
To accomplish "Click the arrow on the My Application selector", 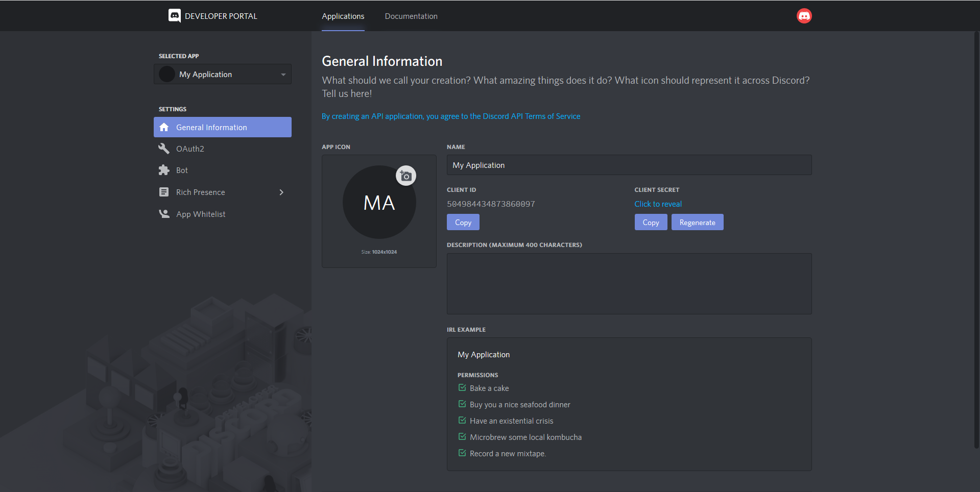I will click(x=283, y=75).
